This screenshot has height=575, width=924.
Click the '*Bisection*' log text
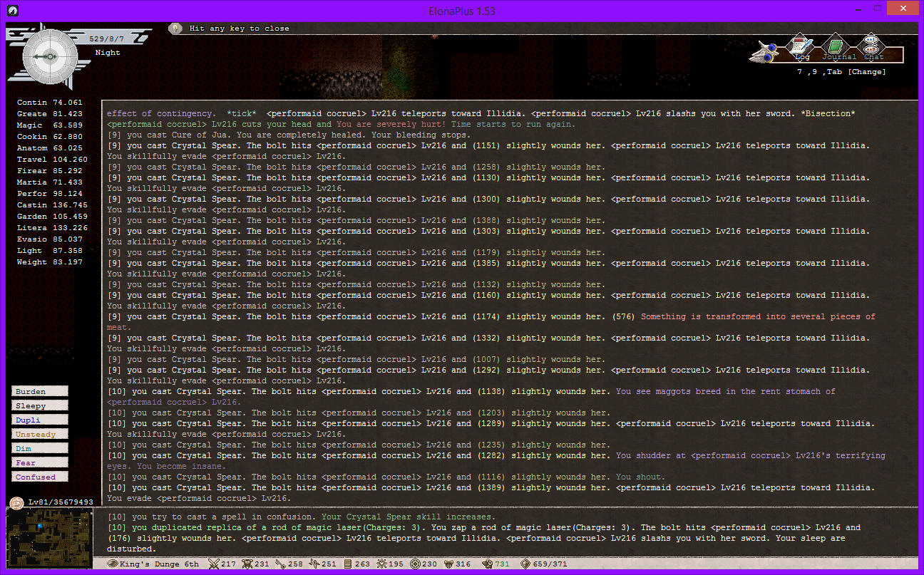[x=826, y=113]
